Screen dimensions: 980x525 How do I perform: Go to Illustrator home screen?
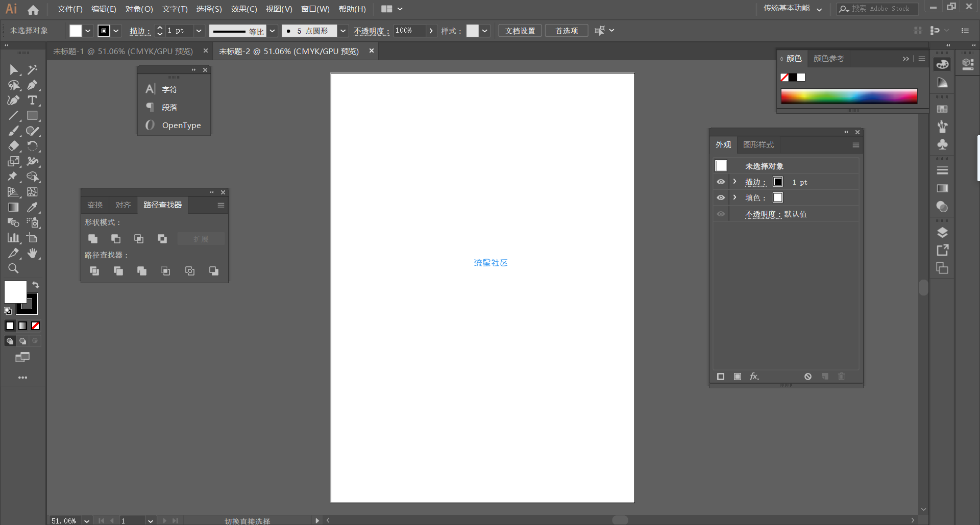[33, 10]
